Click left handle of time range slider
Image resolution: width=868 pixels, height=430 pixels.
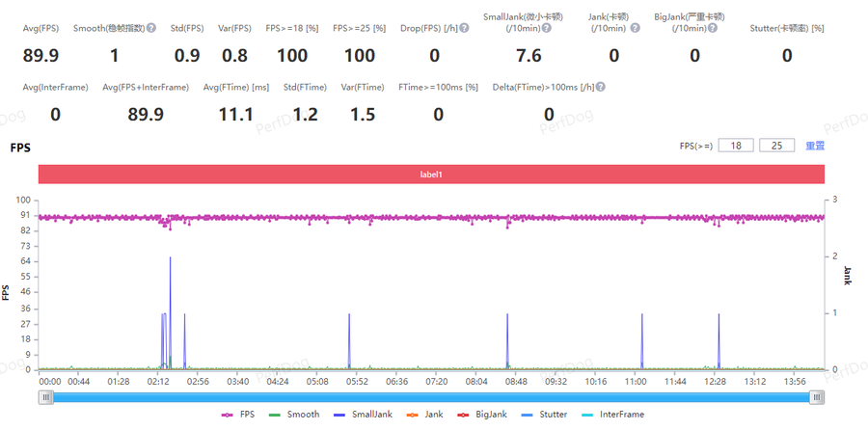[45, 396]
